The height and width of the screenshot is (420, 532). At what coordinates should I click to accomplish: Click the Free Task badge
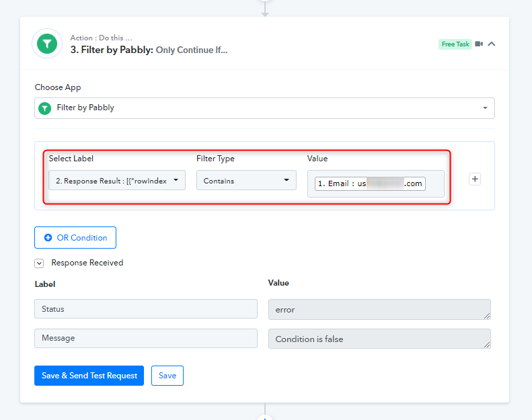pyautogui.click(x=455, y=44)
